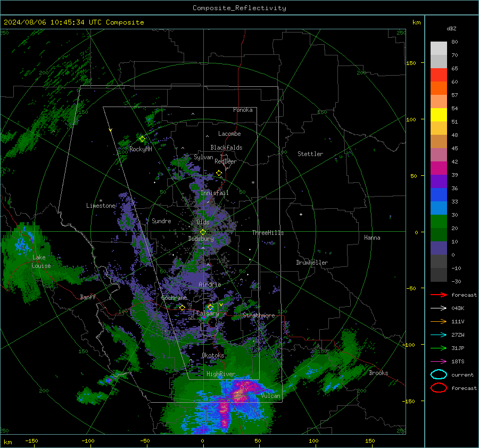Click the red forecast arrow legend icon
The width and height of the screenshot is (479, 448).
pos(439,295)
